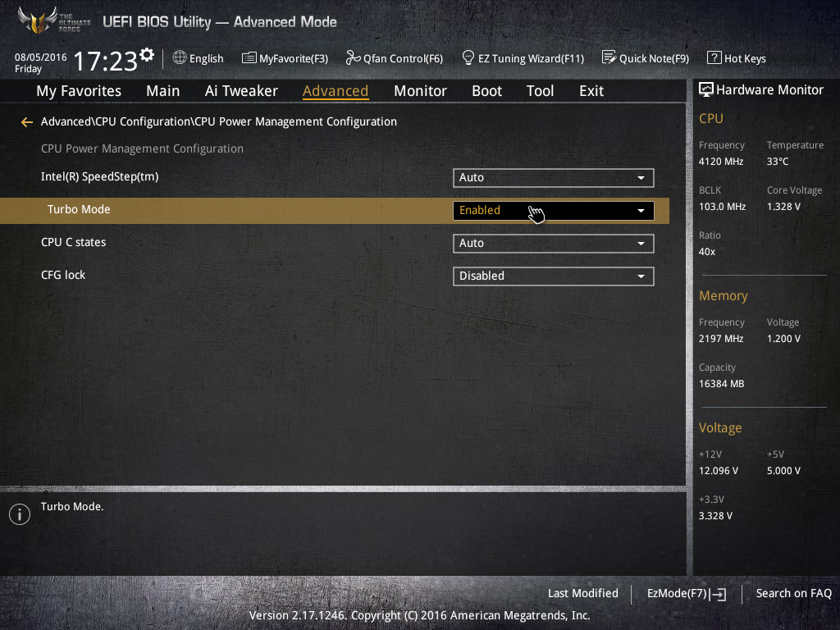Click the 08/05/2016 date text
The image size is (840, 630).
point(41,57)
